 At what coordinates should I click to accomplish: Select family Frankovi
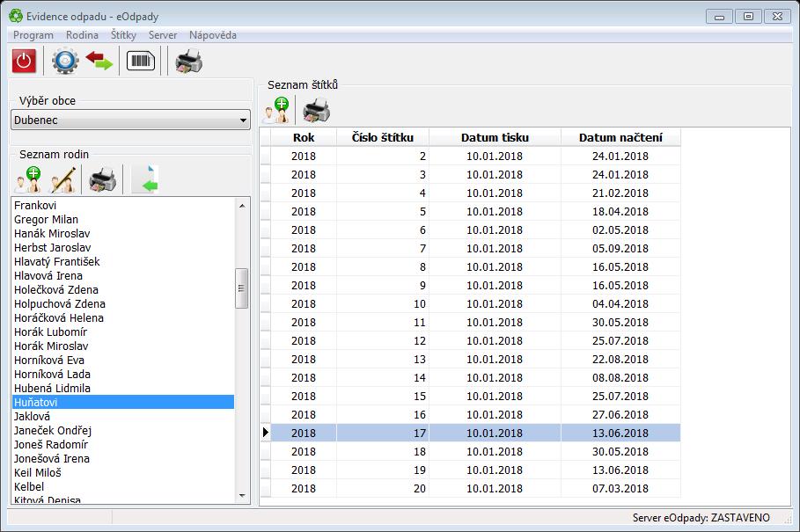click(123, 206)
